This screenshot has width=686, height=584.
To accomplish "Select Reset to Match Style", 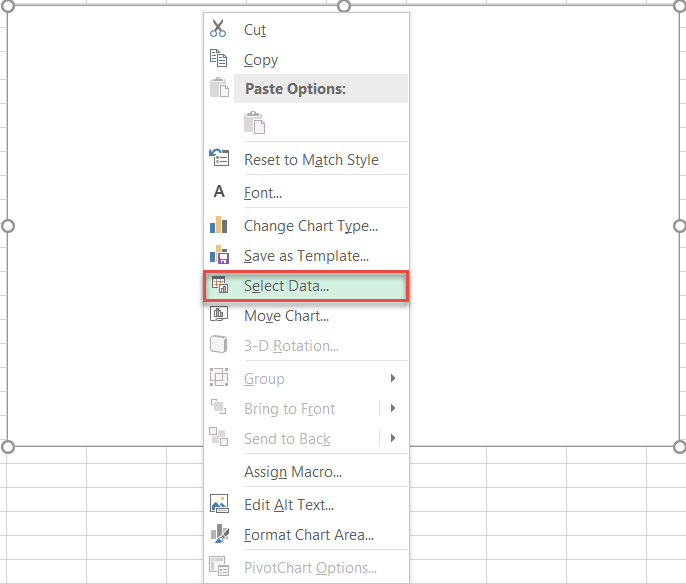I will coord(306,160).
